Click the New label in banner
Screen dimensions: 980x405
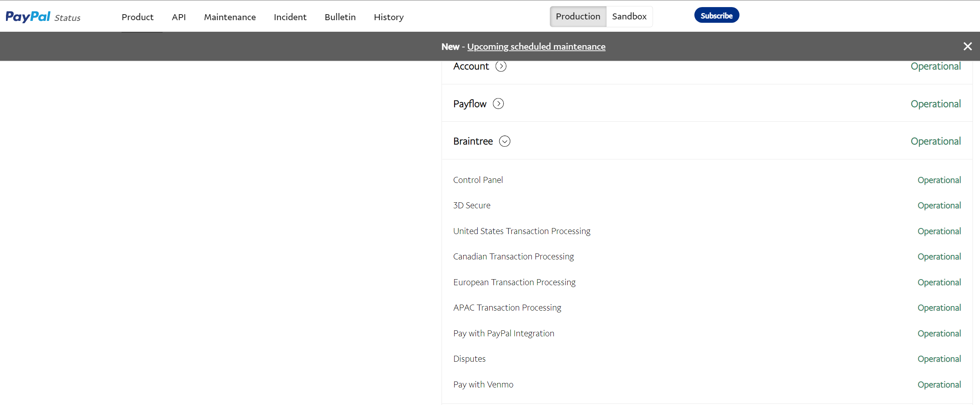(x=450, y=46)
